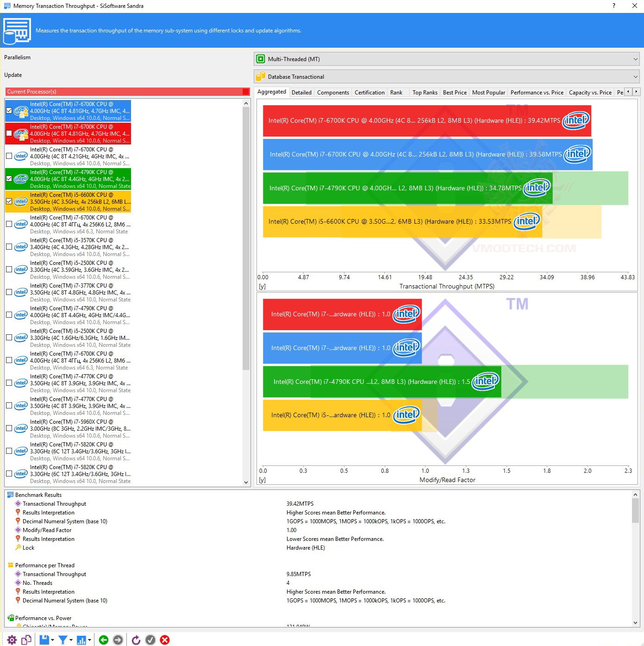Click the Intel logo of the i5-3570K entry
Screen dimensions: 644x646
point(21,247)
